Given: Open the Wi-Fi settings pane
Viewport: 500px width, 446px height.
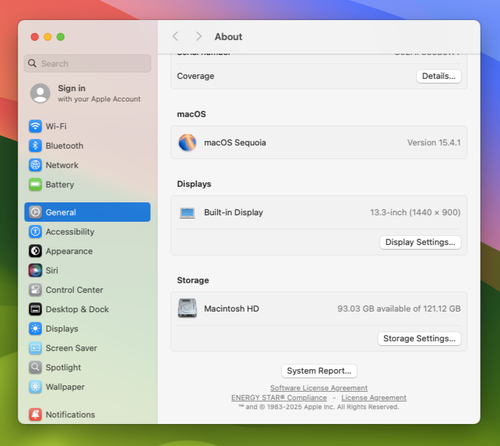Looking at the screenshot, I should [x=87, y=126].
